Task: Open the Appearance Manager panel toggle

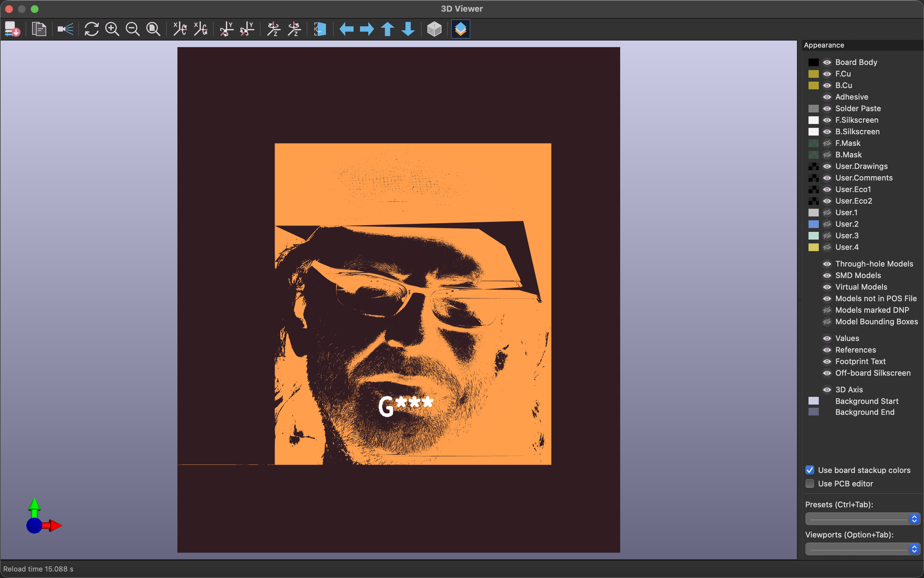Action: tap(460, 29)
